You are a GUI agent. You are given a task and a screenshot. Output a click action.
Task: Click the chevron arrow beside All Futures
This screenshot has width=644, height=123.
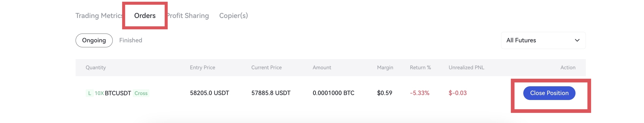click(x=577, y=40)
